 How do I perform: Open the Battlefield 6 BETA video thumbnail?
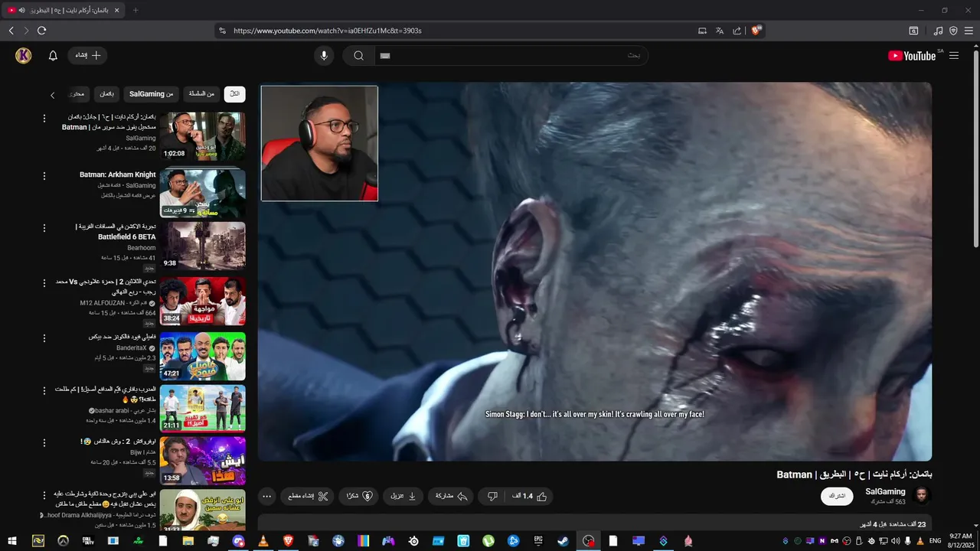203,246
